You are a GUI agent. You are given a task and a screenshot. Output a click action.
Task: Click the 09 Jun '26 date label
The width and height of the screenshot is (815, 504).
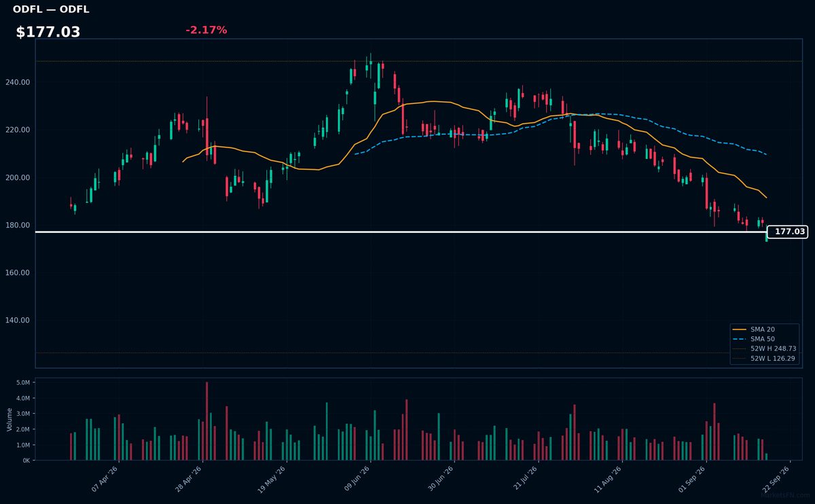pos(357,478)
